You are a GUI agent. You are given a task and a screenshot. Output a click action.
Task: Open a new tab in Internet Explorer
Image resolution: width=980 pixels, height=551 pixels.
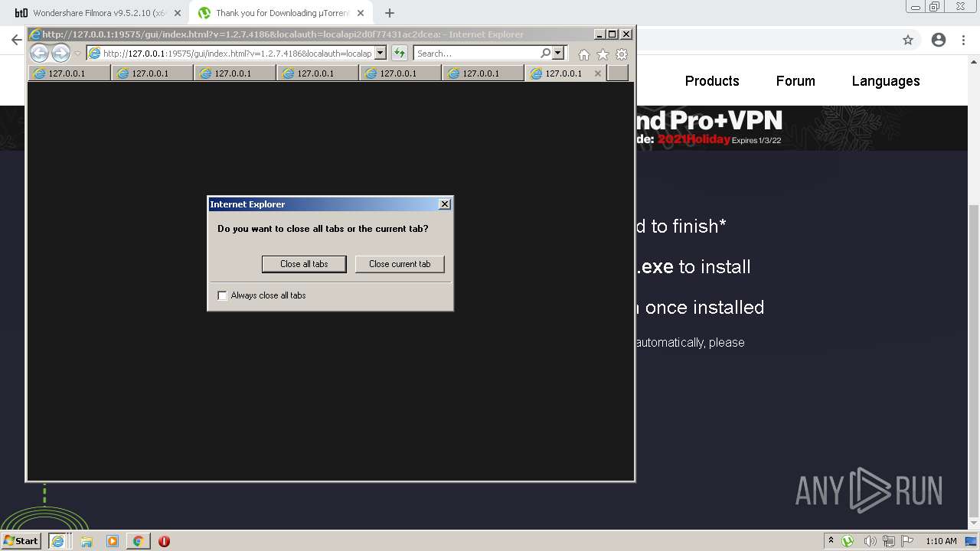(x=618, y=73)
